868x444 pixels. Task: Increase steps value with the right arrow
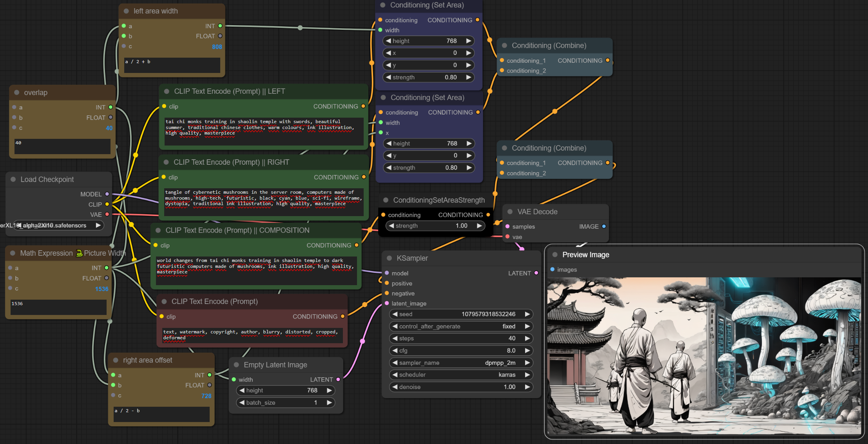coord(527,338)
